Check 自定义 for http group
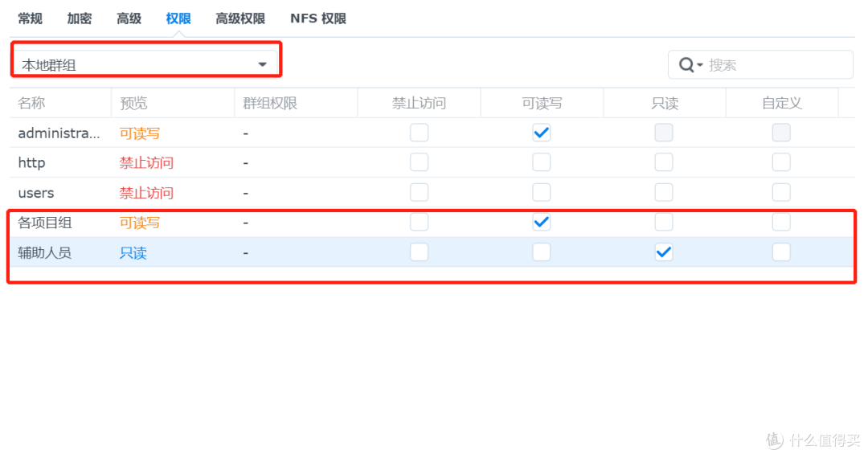 tap(781, 162)
